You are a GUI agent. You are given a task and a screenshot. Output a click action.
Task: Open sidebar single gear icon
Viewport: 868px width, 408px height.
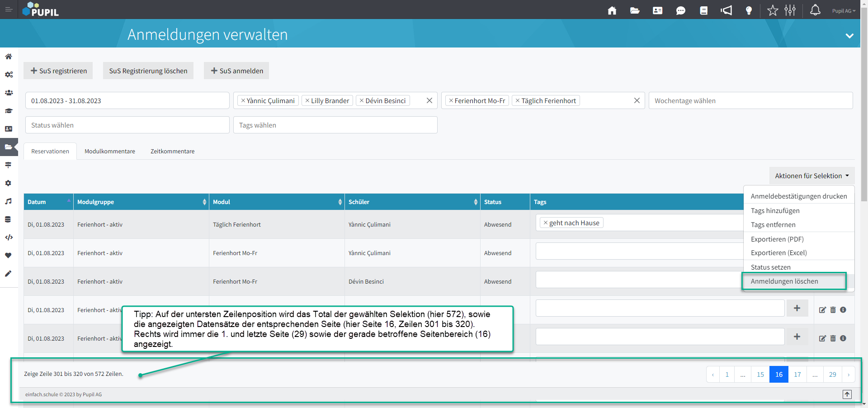(x=8, y=183)
